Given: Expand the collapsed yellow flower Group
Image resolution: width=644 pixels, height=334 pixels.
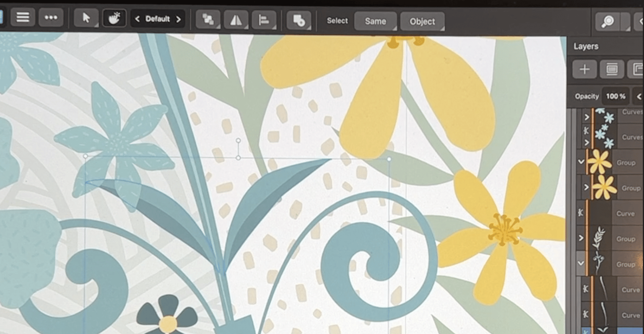Looking at the screenshot, I should [x=587, y=187].
